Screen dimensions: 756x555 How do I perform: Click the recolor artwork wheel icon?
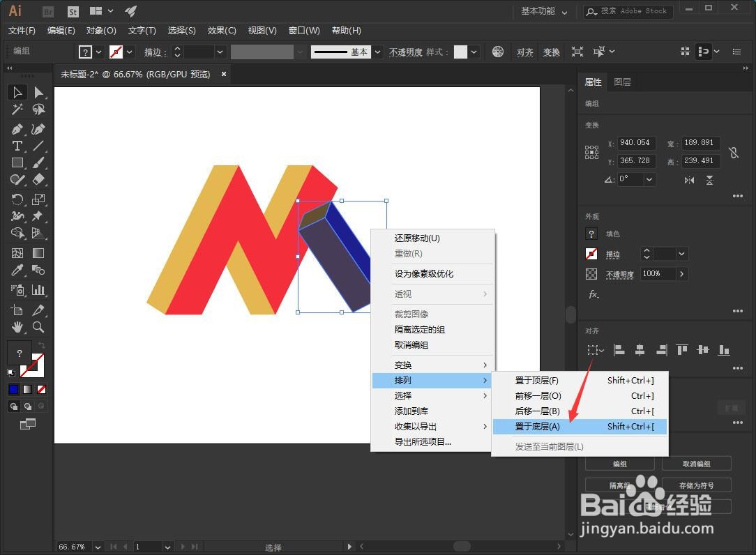[x=498, y=52]
